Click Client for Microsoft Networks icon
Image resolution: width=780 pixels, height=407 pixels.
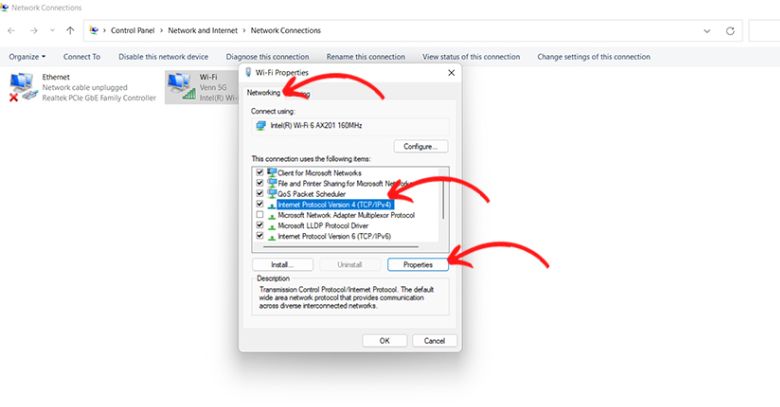point(272,172)
